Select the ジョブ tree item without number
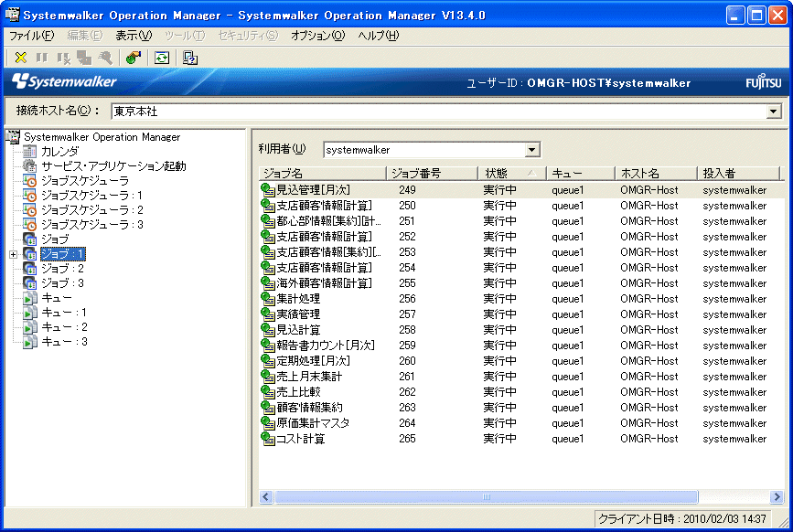Screen dimensions: 793x532 pyautogui.click(x=55, y=239)
